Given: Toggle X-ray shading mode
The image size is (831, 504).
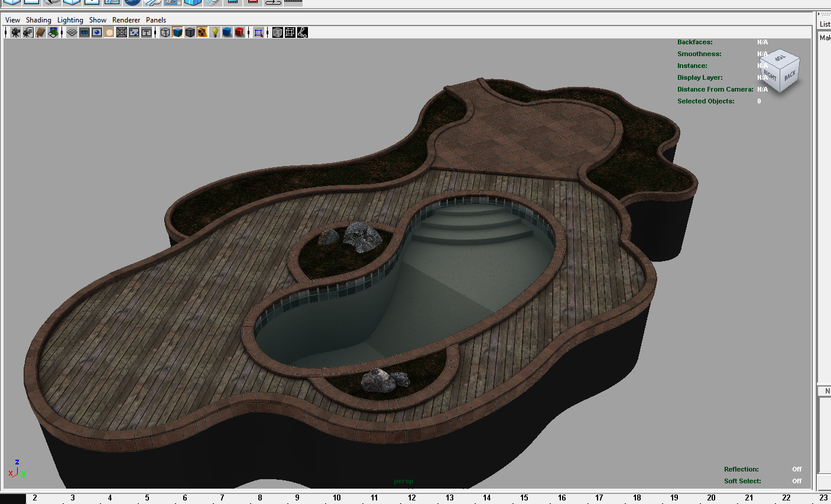Looking at the screenshot, I should pyautogui.click(x=277, y=32).
